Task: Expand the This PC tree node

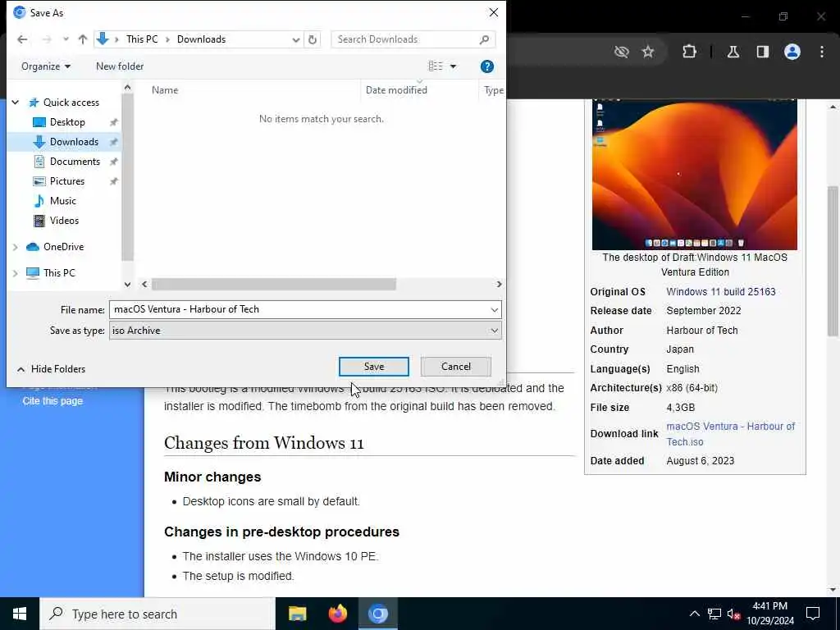Action: point(16,273)
